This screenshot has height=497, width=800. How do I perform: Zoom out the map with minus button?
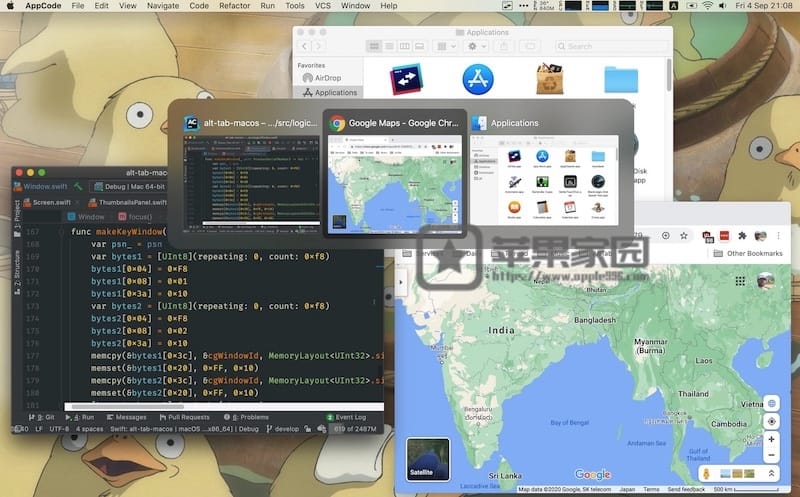771,455
